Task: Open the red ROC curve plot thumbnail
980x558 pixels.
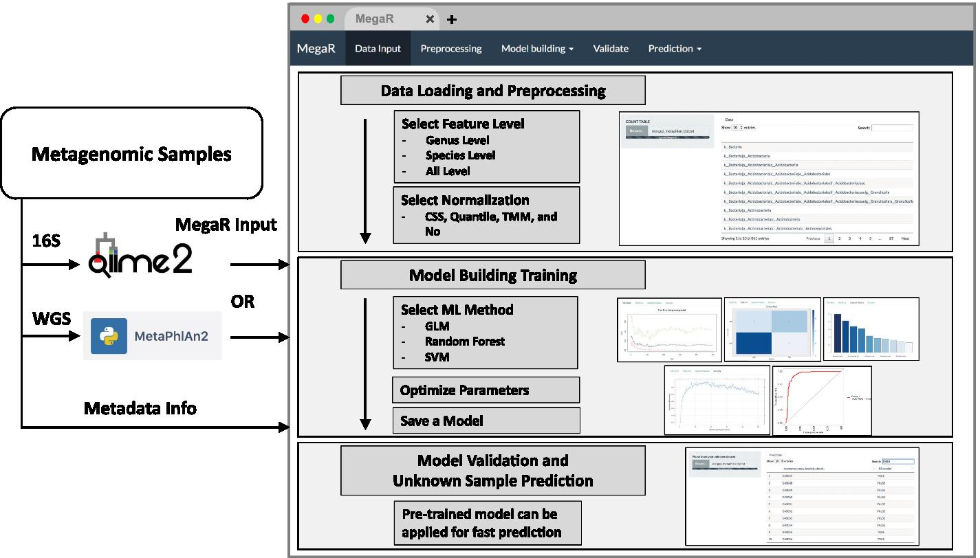Action: 823,401
